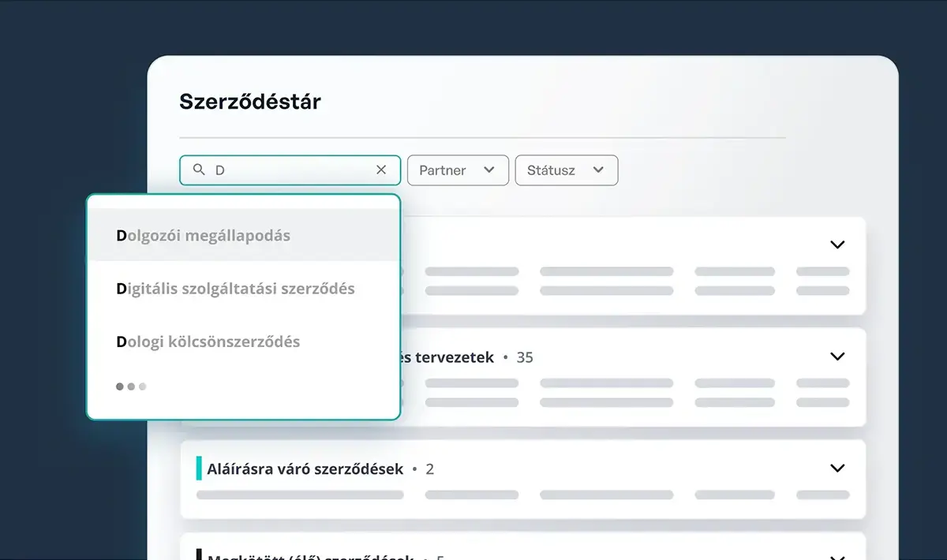Select the third pagination dot in suggestions
947x560 pixels.
[x=143, y=386]
